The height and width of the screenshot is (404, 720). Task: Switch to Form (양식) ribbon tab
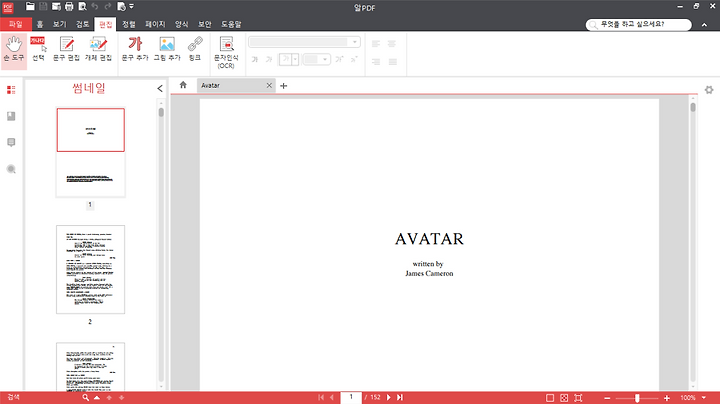182,24
